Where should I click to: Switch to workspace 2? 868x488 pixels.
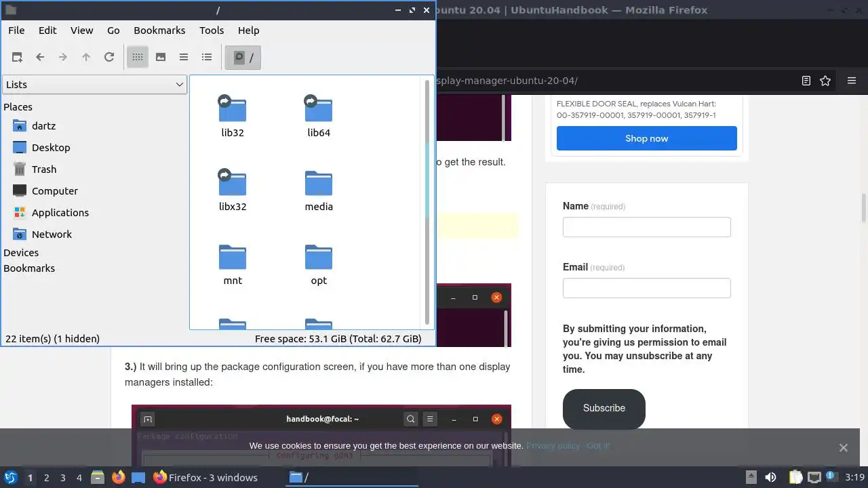coord(46,478)
